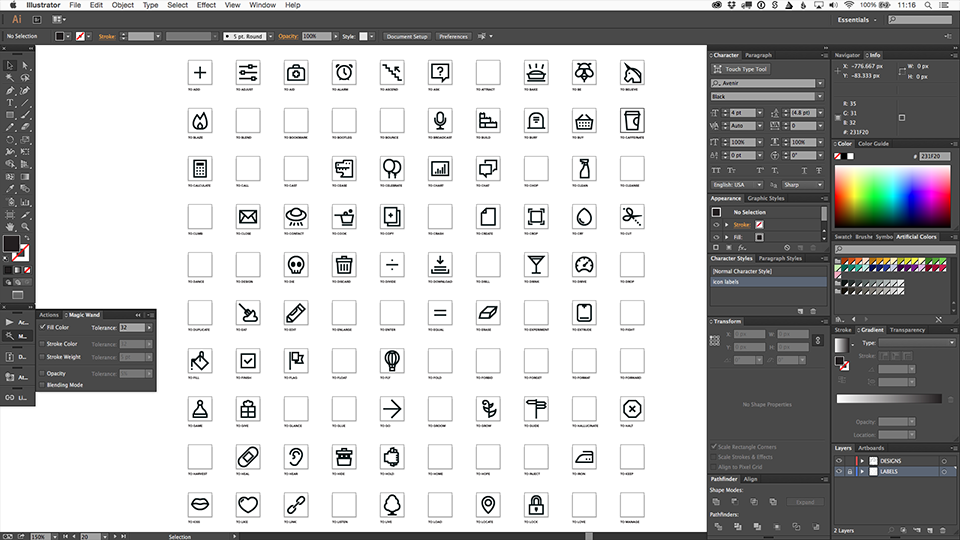Select the Selection tool arrow
This screenshot has height=540, width=960.
click(10, 66)
